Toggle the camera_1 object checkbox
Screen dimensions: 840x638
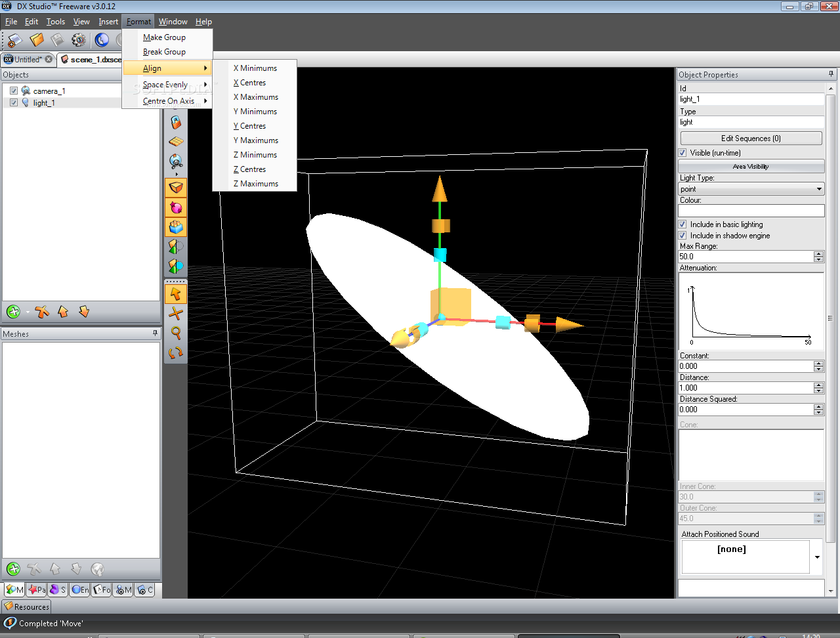coord(14,91)
